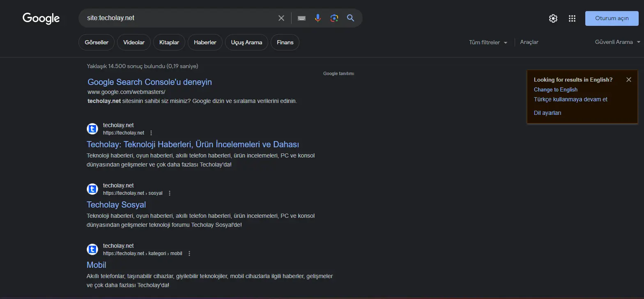Close the 'Looking for results in English?' box
The image size is (644, 299).
[629, 80]
